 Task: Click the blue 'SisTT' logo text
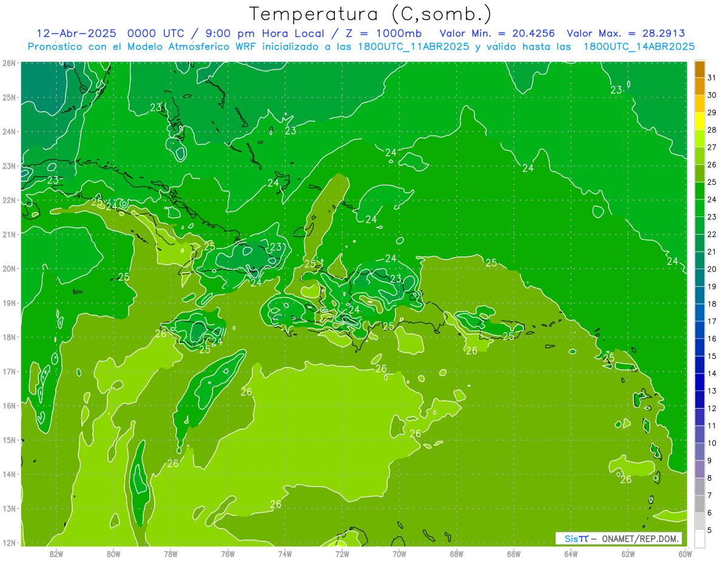(x=576, y=538)
